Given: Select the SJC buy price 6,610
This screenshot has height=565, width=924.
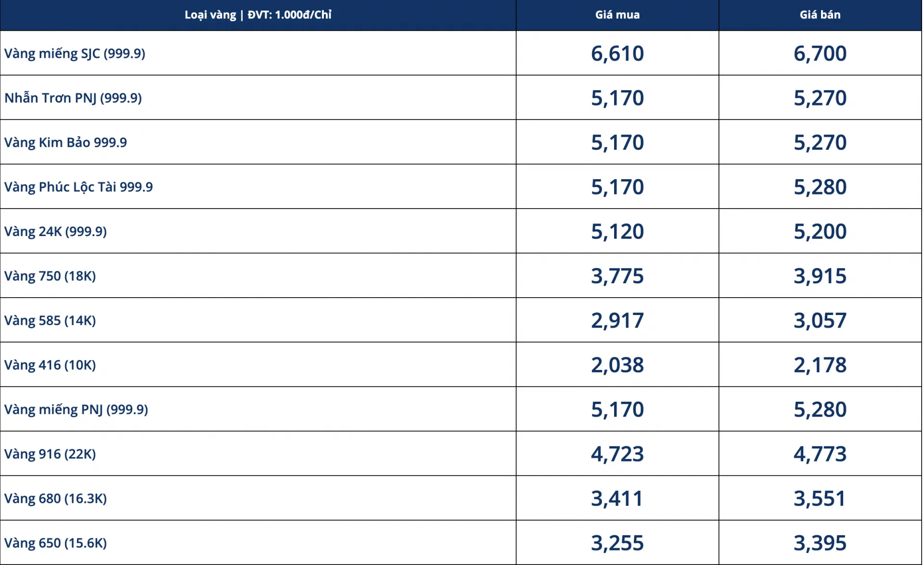Looking at the screenshot, I should (x=617, y=53).
